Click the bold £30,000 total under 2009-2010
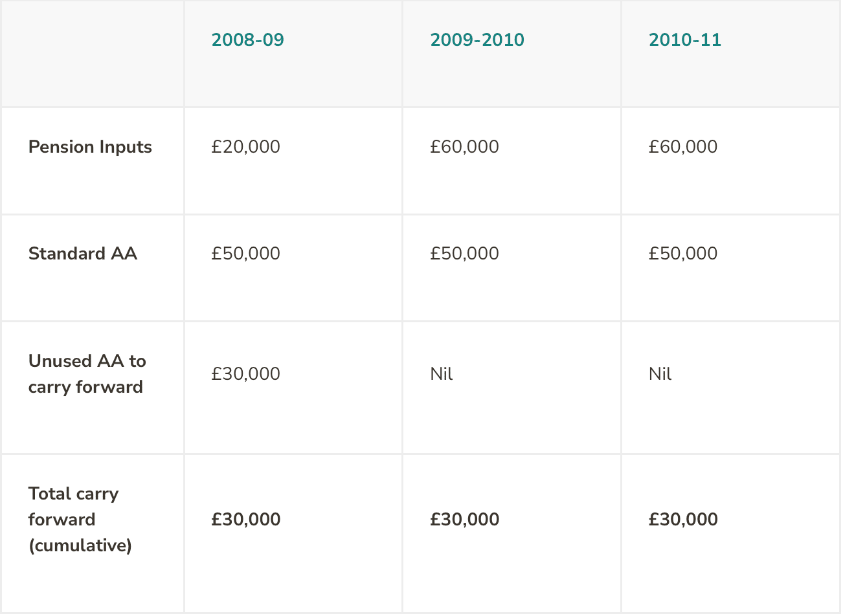 (x=464, y=520)
